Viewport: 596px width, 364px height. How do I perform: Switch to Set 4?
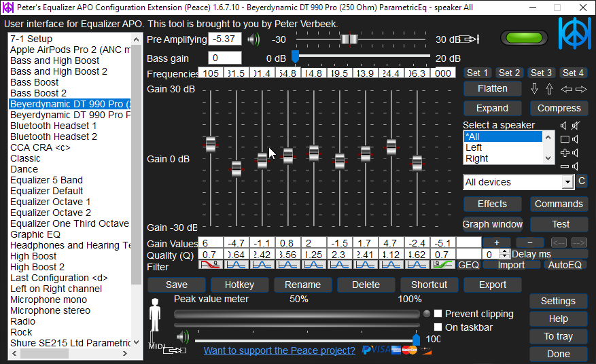[x=573, y=73]
